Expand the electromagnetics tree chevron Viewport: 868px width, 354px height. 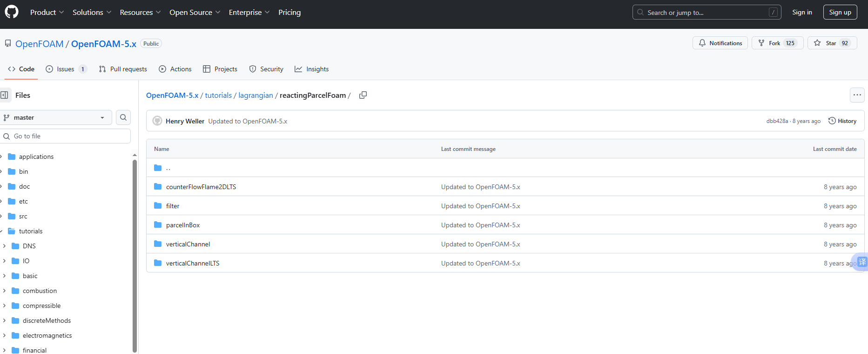pyautogui.click(x=4, y=335)
